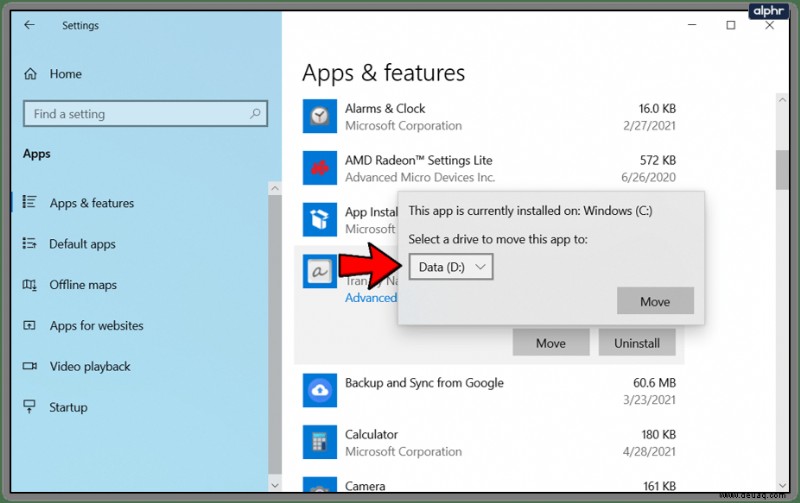Click sidebar scrollbar up arrow

(275, 188)
